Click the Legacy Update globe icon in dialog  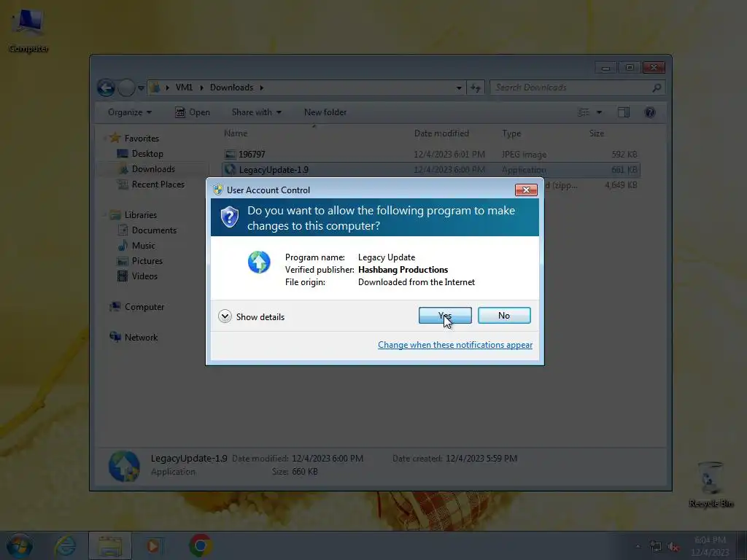pos(259,262)
